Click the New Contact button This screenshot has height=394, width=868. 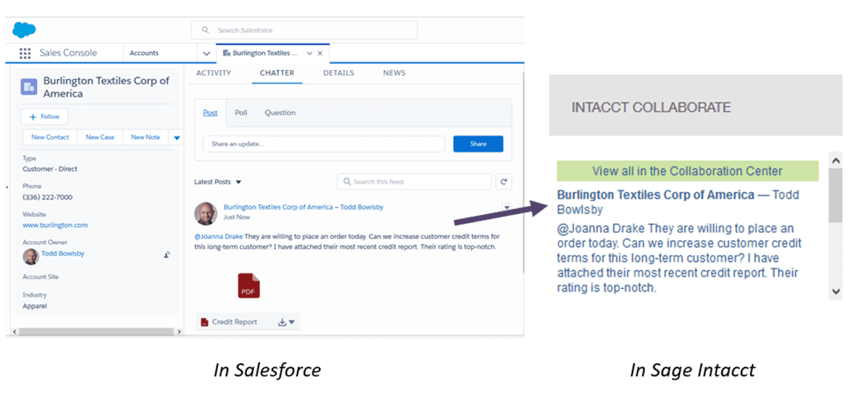50,137
